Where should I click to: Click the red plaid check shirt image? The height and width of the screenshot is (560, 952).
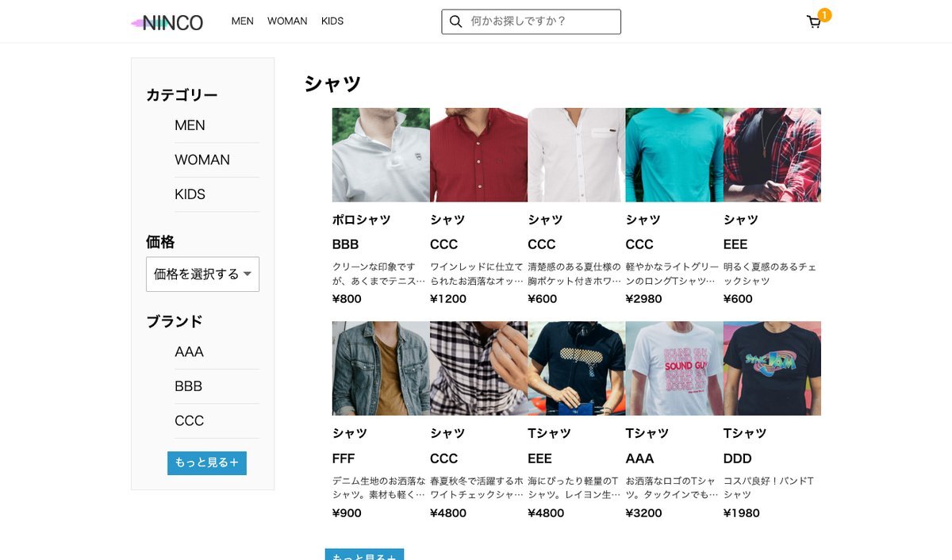point(772,155)
